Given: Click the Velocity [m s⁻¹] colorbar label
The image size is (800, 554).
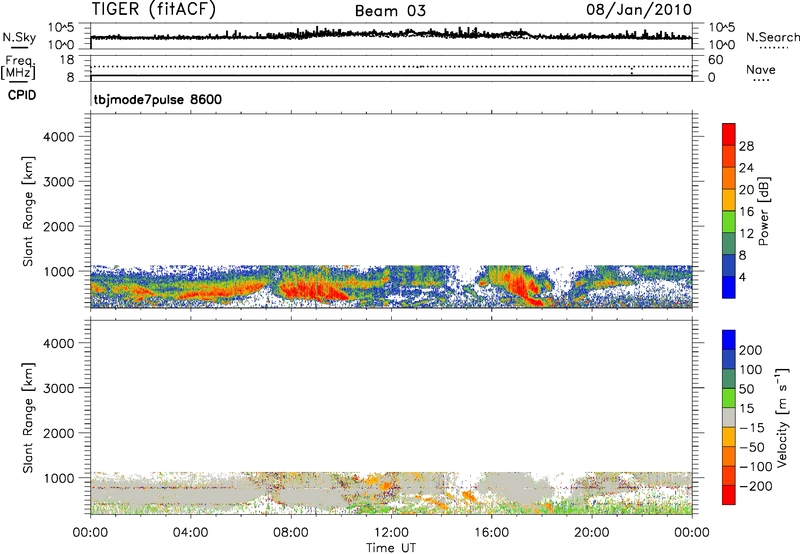Looking at the screenshot, I should [782, 417].
